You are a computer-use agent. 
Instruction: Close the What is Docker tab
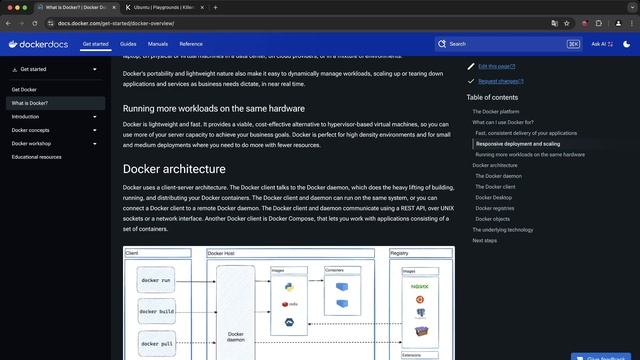click(114, 7)
